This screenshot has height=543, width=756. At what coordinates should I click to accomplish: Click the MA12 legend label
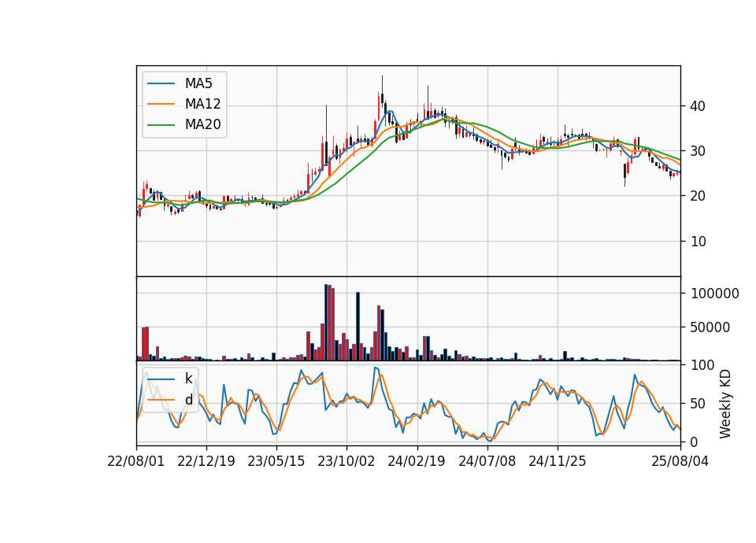point(202,104)
